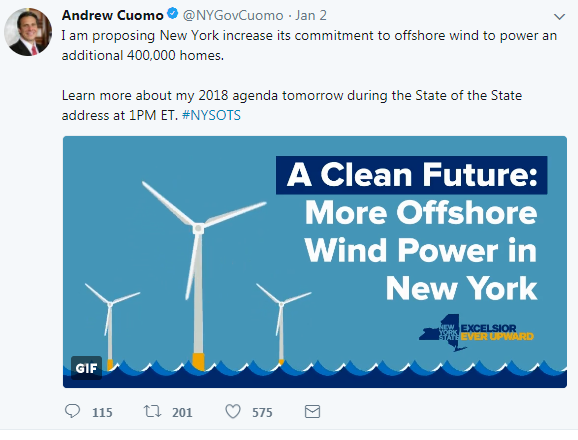Retweet using the retweet arrows icon
The image size is (578, 440).
pyautogui.click(x=152, y=411)
